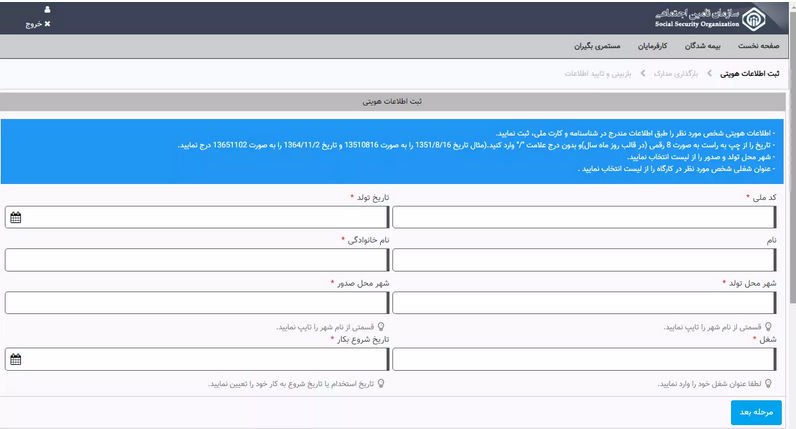Click the خروج logout link
796x429 pixels.
point(38,24)
